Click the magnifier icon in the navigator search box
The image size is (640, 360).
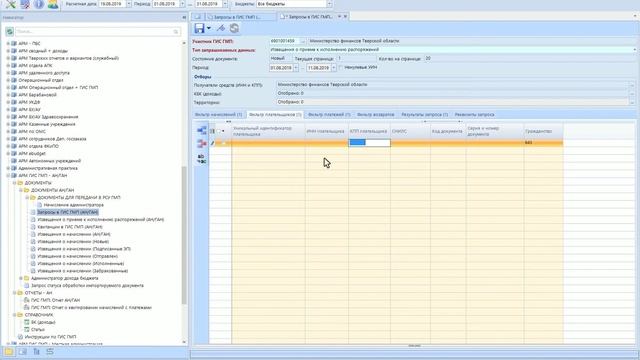point(176,31)
